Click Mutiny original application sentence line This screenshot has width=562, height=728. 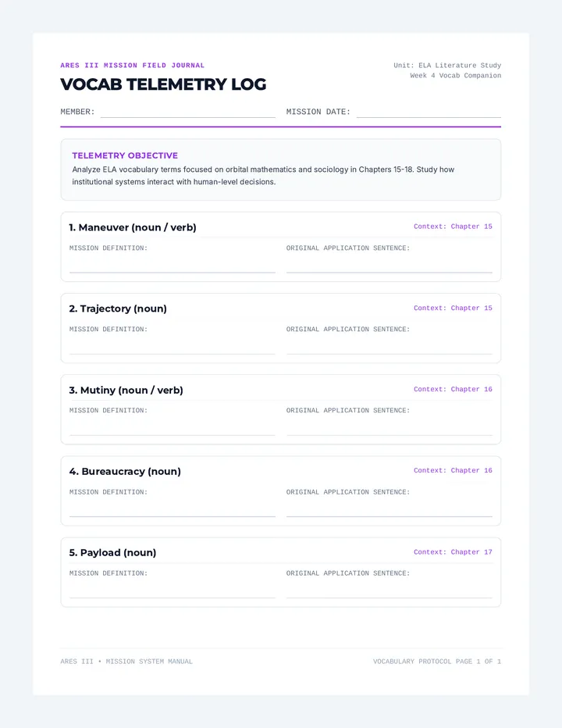coord(389,427)
